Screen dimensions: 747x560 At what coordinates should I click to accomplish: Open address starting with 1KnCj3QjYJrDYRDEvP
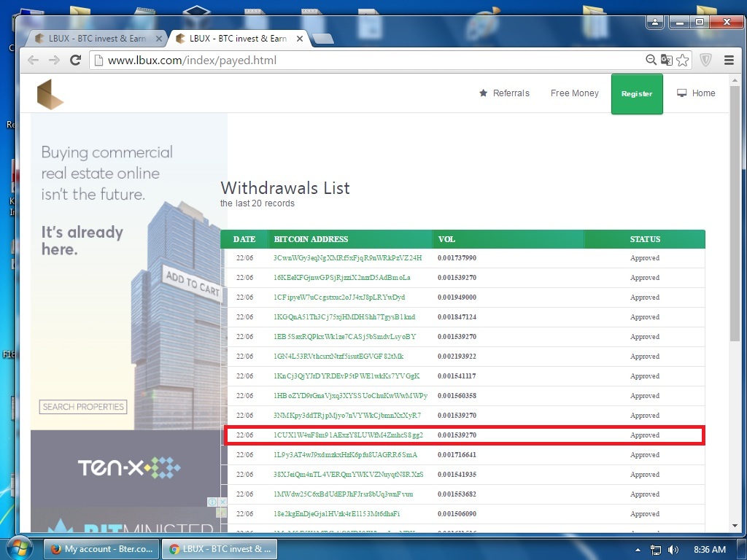[347, 376]
